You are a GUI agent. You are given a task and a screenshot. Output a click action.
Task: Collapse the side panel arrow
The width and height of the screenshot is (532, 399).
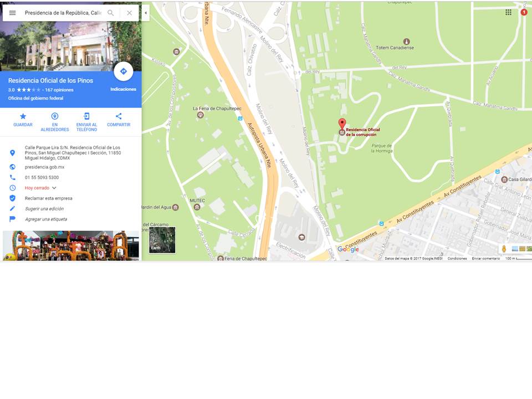coord(146,13)
